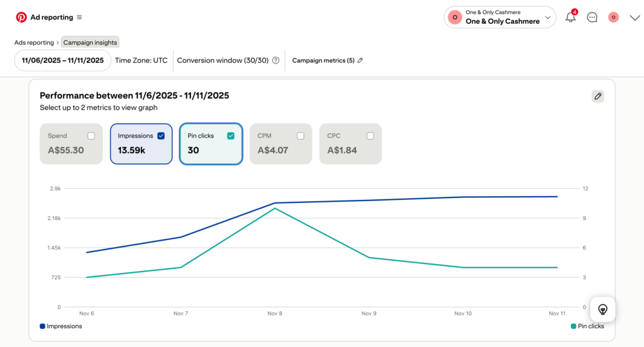The width and height of the screenshot is (644, 347).
Task: Enable the CPM metric checkbox
Action: 301,136
